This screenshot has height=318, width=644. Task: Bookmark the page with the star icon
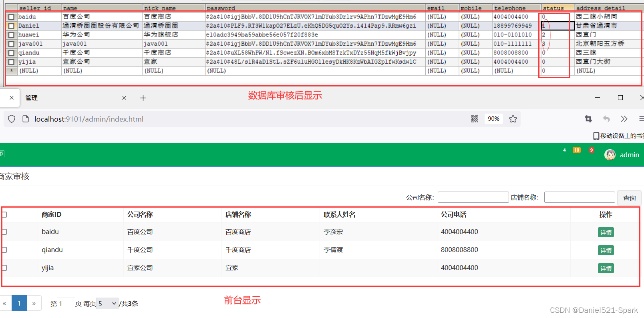(x=513, y=119)
